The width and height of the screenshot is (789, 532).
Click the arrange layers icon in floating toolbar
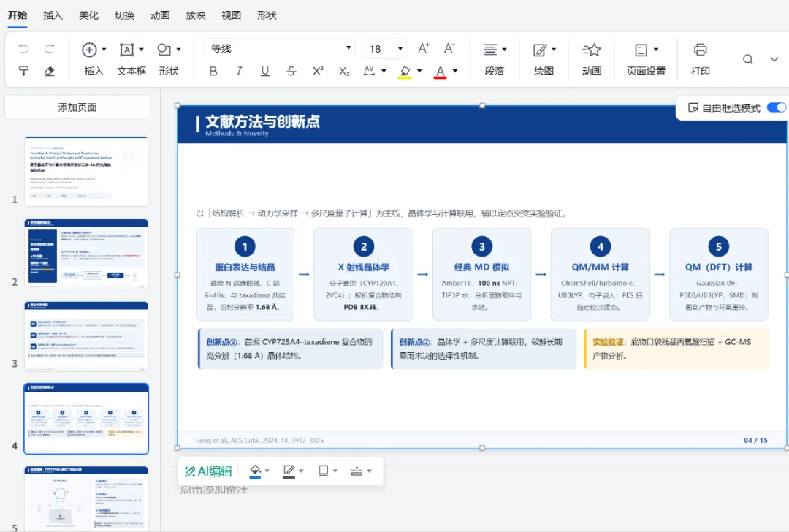coord(357,471)
